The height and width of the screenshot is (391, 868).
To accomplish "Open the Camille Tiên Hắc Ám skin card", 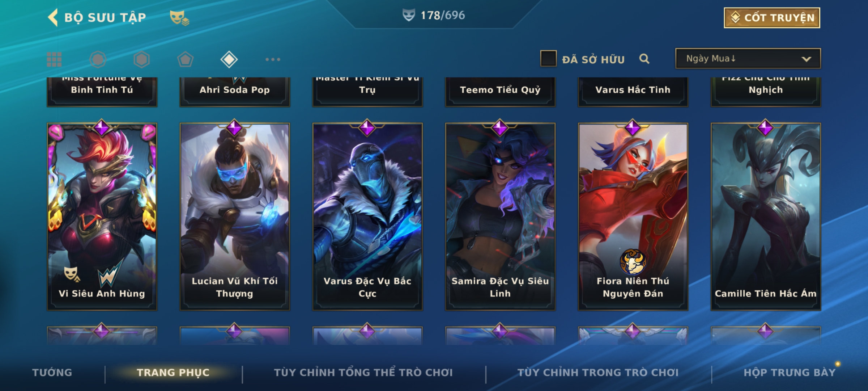I will (766, 216).
